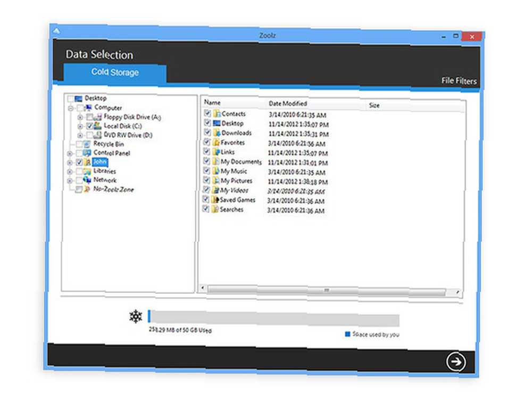Viewport: 532px width, 403px height.
Task: Uncheck the Downloads folder checkbox
Action: tap(207, 132)
